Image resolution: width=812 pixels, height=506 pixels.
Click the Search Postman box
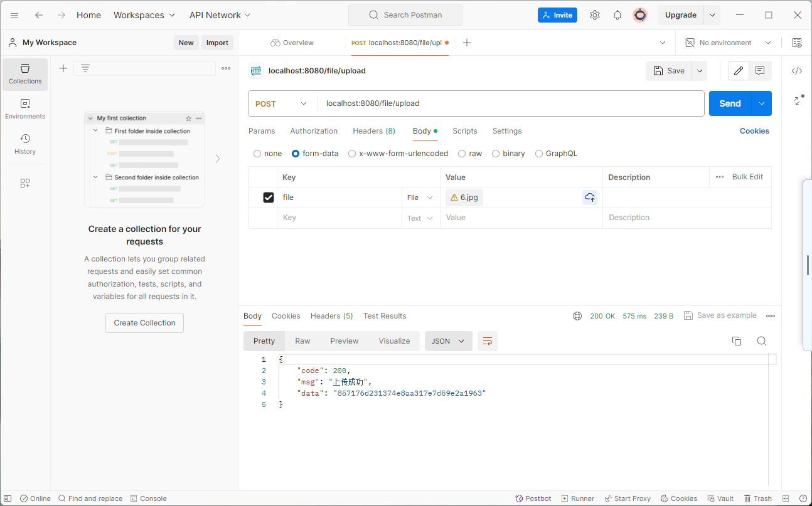[405, 15]
